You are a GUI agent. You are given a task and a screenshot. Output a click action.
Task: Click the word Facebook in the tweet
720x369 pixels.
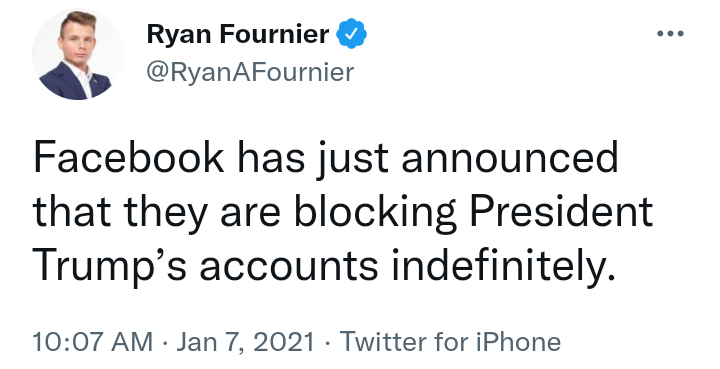pos(129,157)
